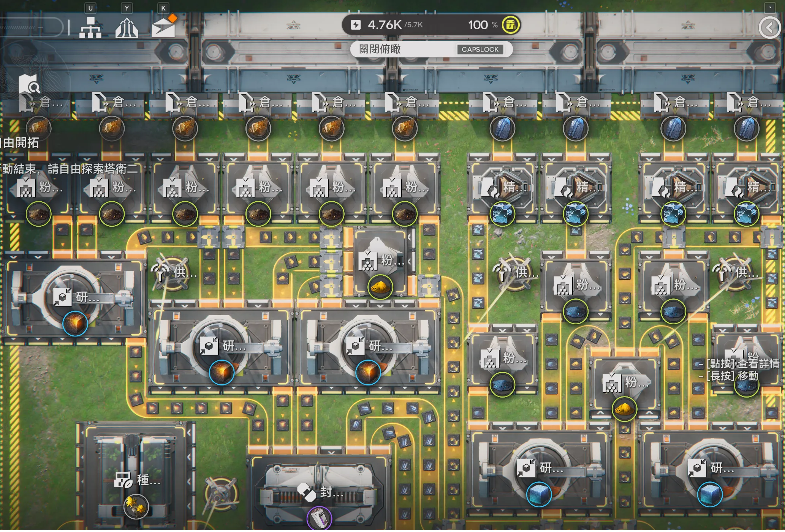Collapse with the top-right back chevron

click(x=770, y=28)
